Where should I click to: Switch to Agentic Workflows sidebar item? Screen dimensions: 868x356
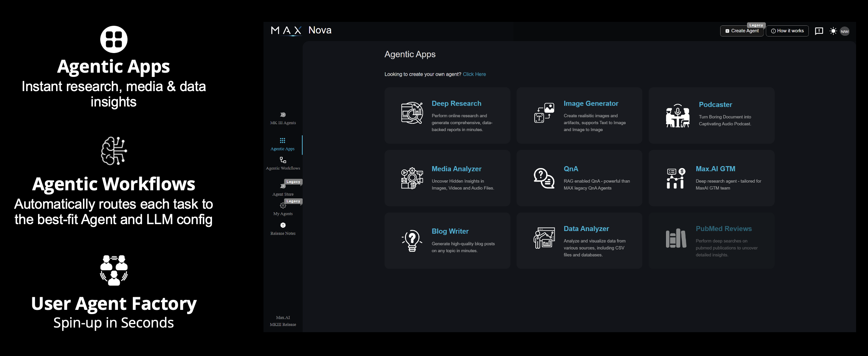click(x=283, y=163)
